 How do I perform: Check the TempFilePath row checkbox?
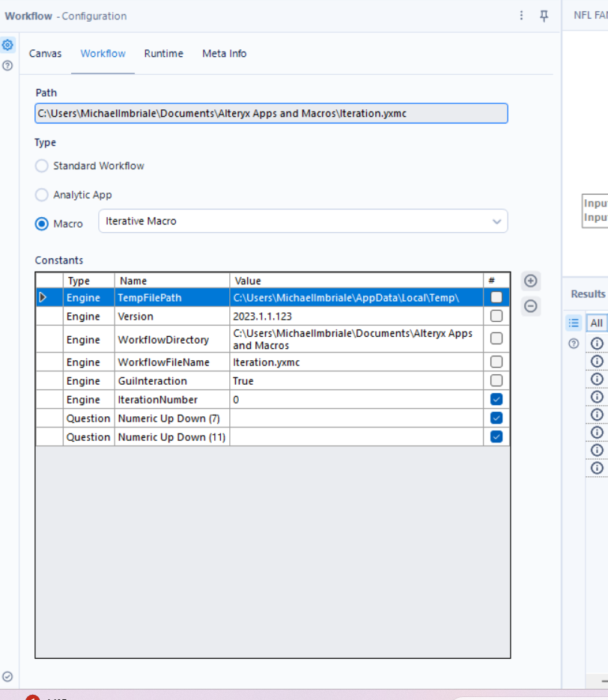pos(496,297)
